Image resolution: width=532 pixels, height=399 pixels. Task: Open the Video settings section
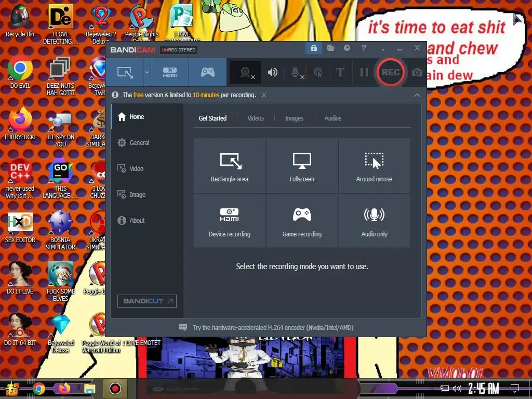tap(147, 169)
